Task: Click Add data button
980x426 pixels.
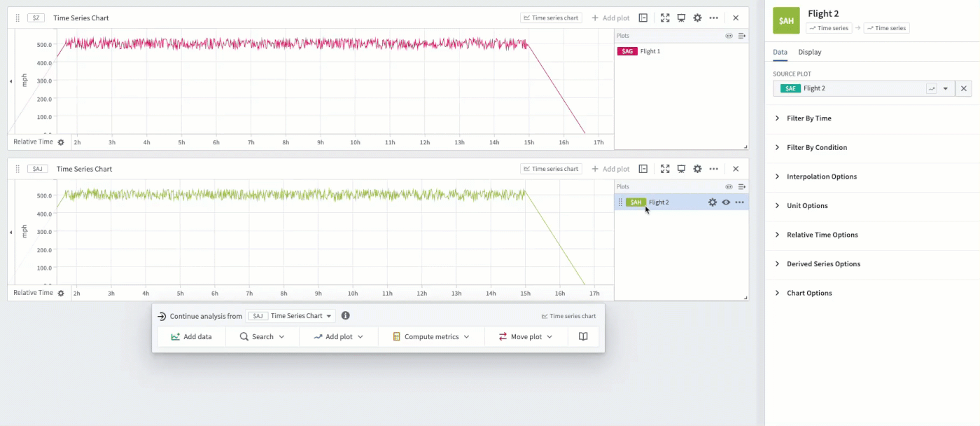Action: click(191, 337)
